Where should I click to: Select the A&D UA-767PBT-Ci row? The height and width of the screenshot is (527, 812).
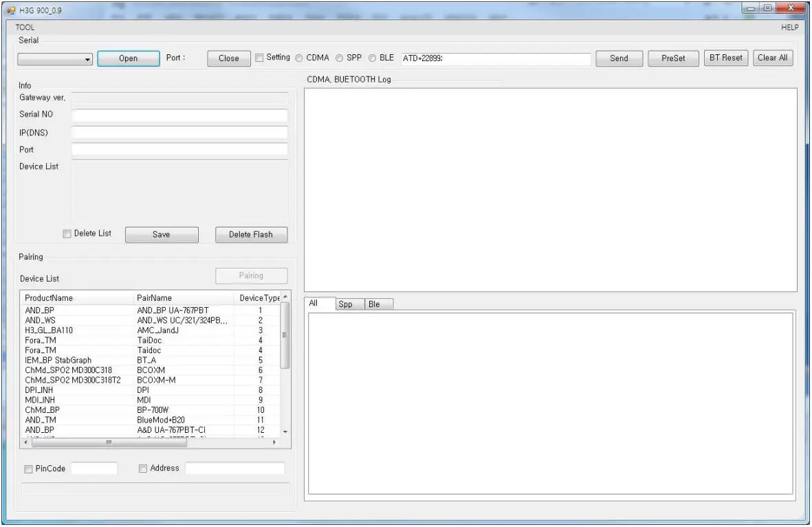(150, 429)
